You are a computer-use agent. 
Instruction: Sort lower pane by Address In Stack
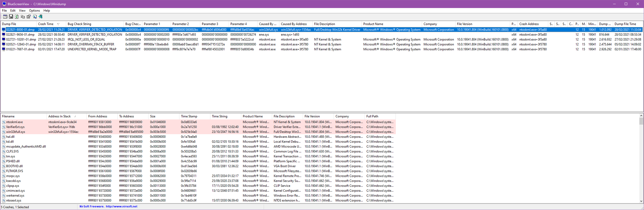pyautogui.click(x=67, y=116)
